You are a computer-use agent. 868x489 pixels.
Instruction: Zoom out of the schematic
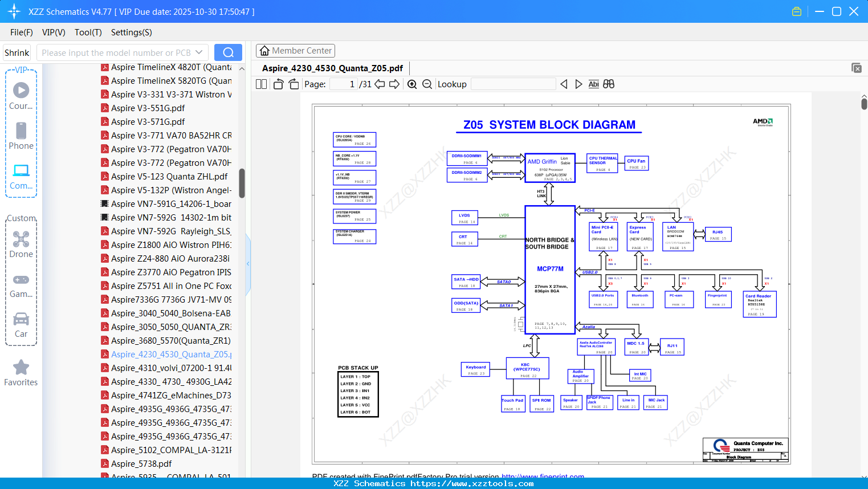pyautogui.click(x=427, y=84)
